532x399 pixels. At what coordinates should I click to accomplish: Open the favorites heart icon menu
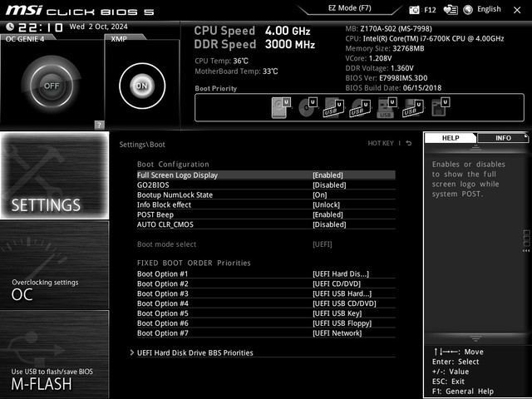[x=451, y=10]
